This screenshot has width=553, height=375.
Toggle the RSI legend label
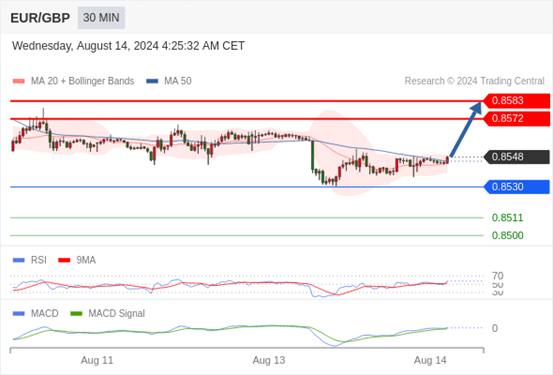[39, 260]
